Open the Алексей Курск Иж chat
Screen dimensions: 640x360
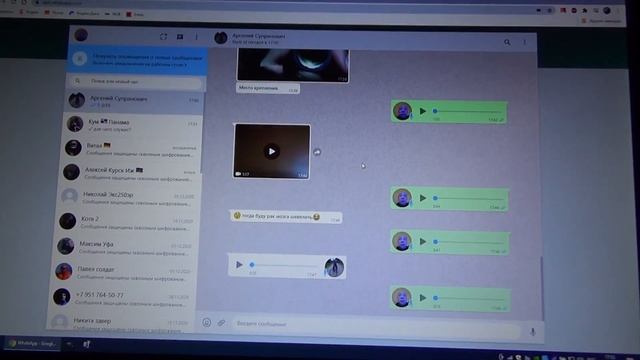(129, 173)
